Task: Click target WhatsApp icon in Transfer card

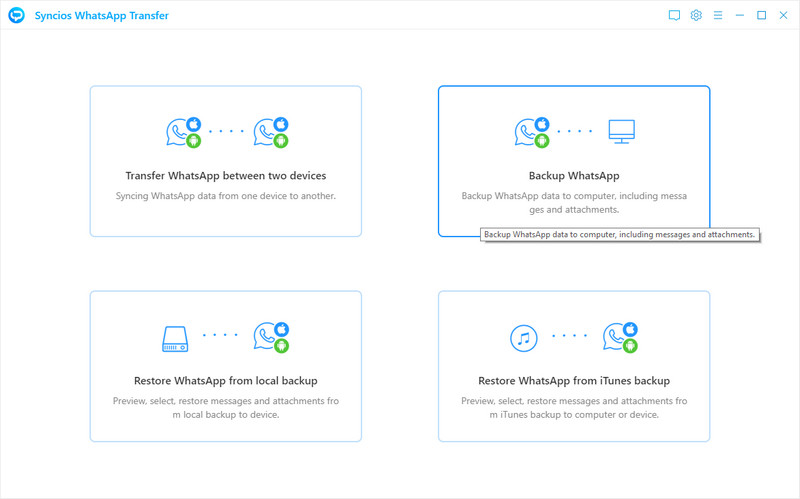Action: pos(271,132)
